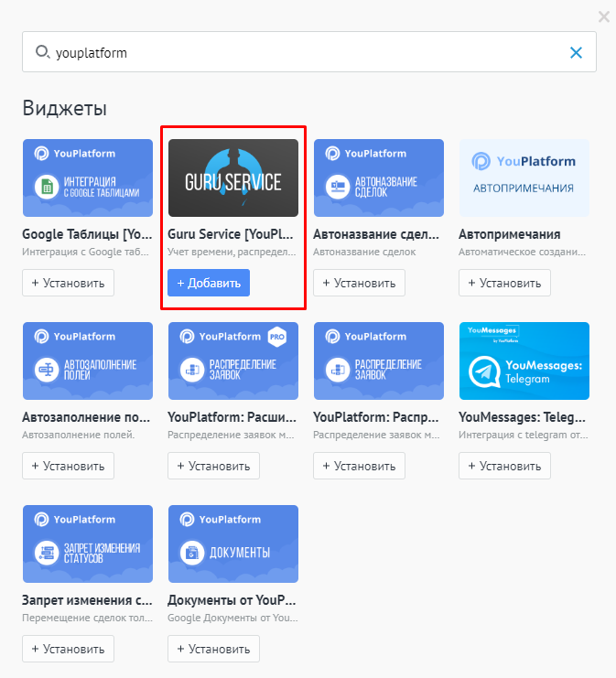Install the Документы от YouPlatform widget
Screen dimensions: 616x678
[213, 649]
